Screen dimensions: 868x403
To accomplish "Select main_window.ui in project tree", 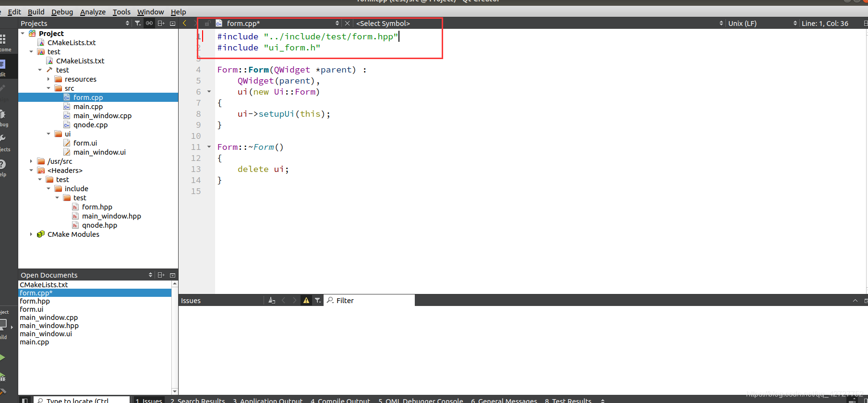I will [99, 152].
